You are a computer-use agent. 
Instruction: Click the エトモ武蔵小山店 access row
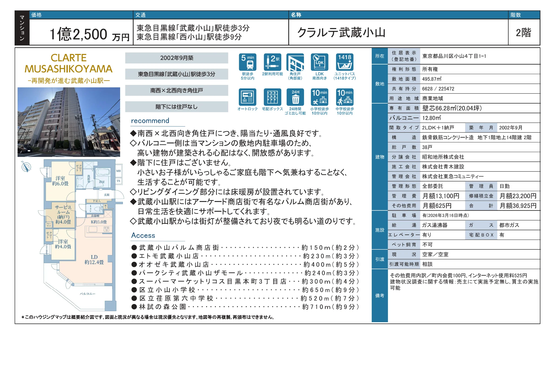[x=245, y=256]
